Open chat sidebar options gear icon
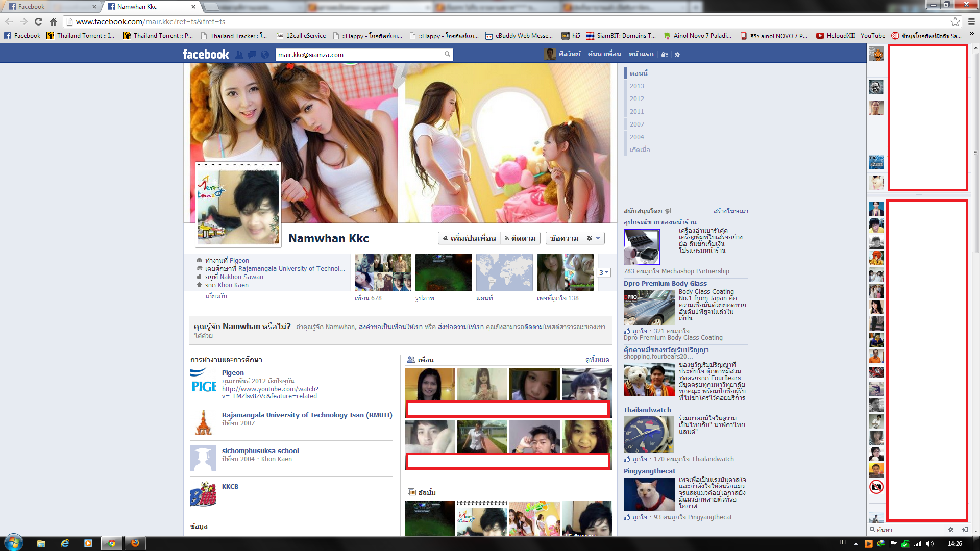980x551 pixels. (950, 530)
